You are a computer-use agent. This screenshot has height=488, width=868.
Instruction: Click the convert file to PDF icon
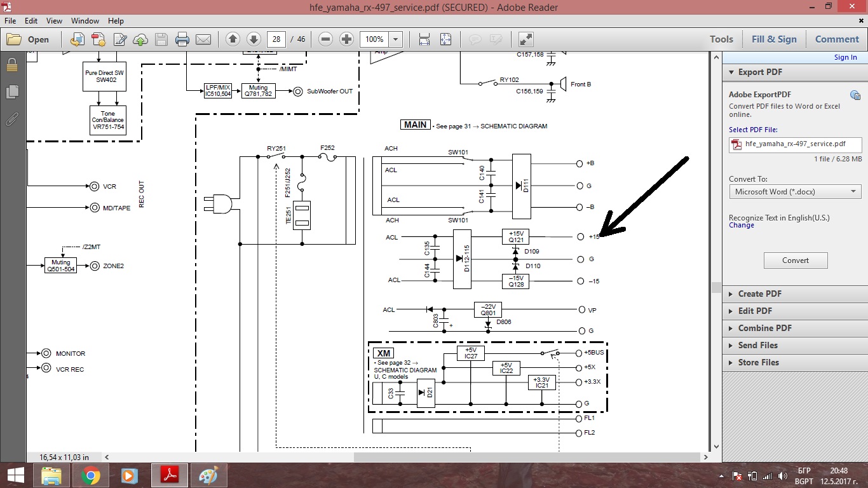[x=78, y=39]
